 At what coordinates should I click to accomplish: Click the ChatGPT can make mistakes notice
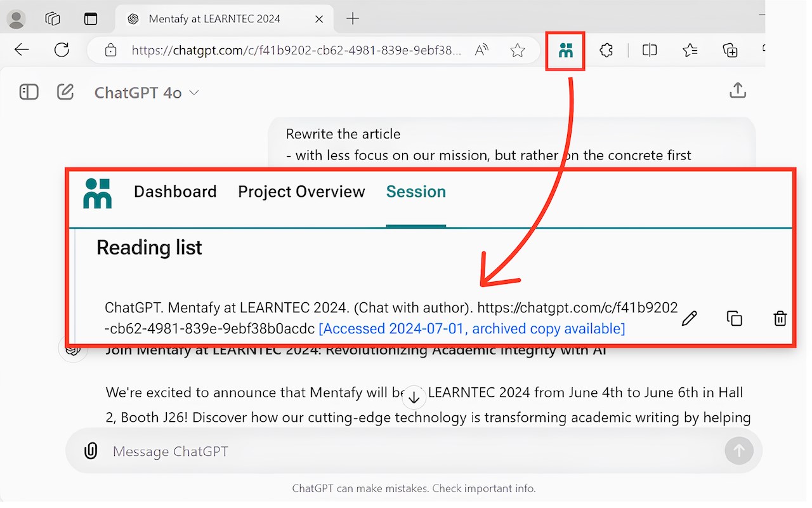point(414,488)
